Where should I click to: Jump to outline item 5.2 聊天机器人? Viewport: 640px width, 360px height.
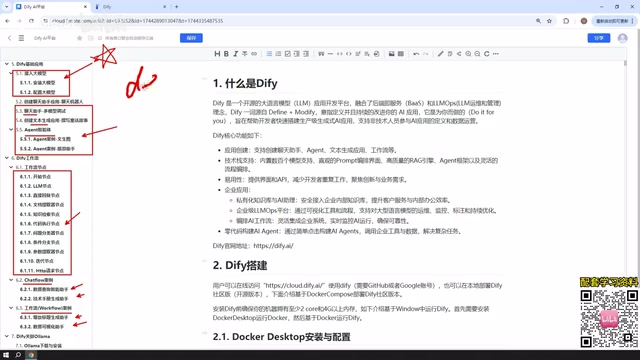coord(49,101)
